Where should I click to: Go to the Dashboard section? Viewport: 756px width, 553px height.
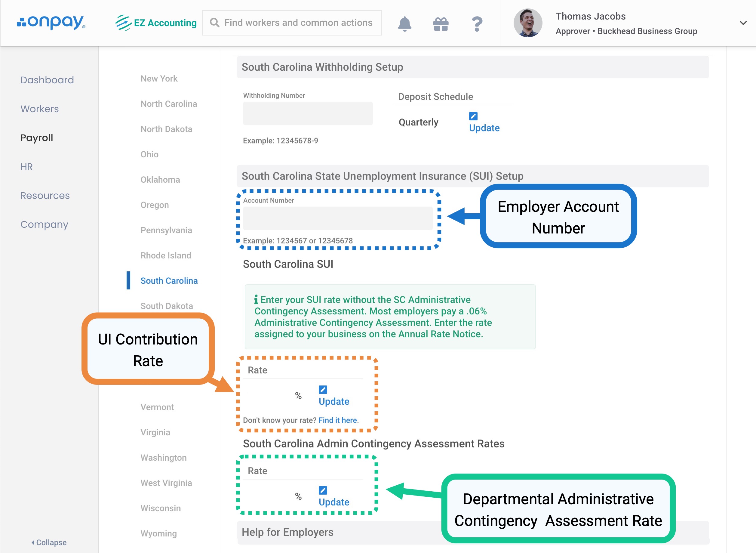[47, 80]
